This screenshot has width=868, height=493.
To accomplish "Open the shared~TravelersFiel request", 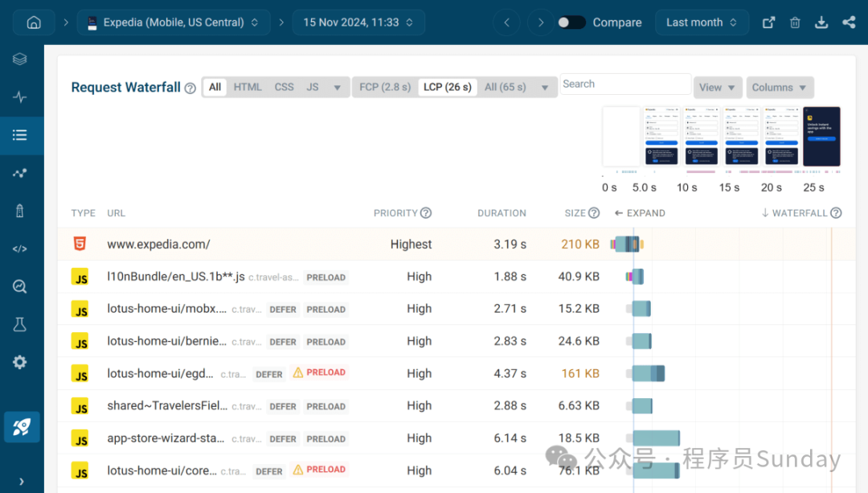I will [x=167, y=405].
